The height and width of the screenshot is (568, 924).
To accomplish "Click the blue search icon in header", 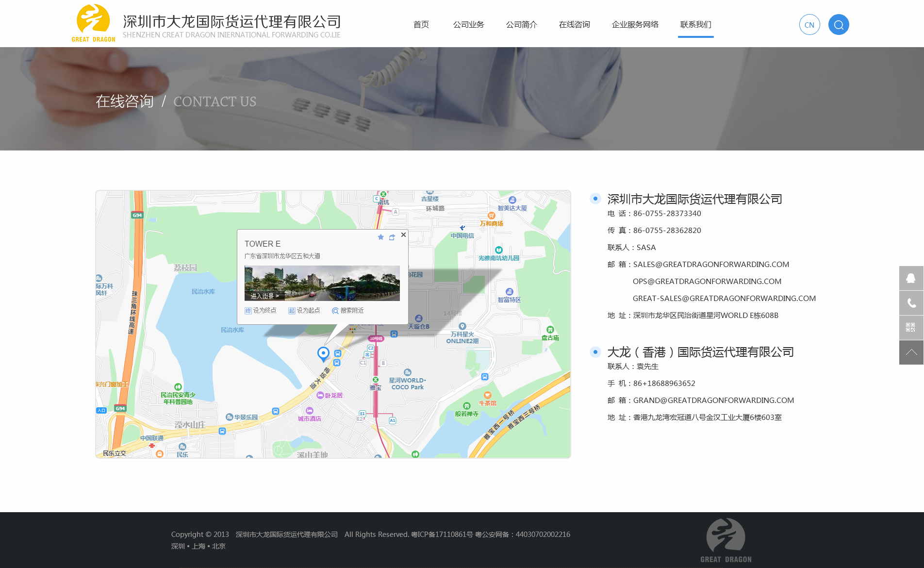I will (x=838, y=25).
